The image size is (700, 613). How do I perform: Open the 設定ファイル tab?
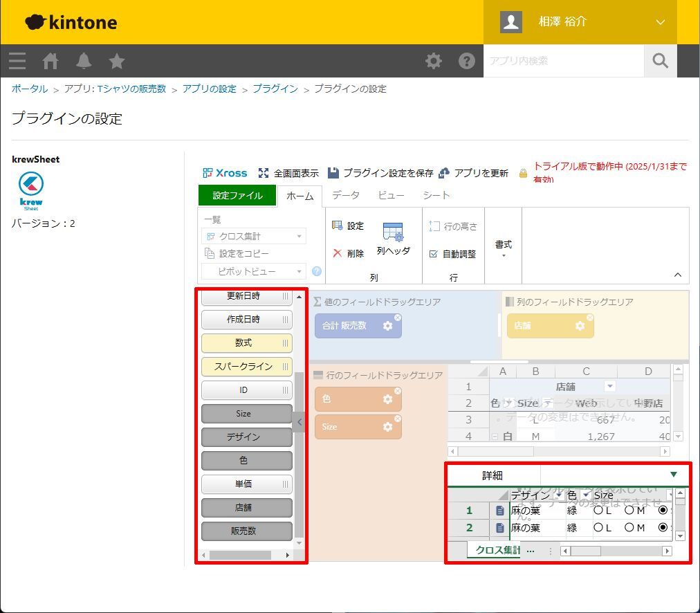tap(237, 196)
